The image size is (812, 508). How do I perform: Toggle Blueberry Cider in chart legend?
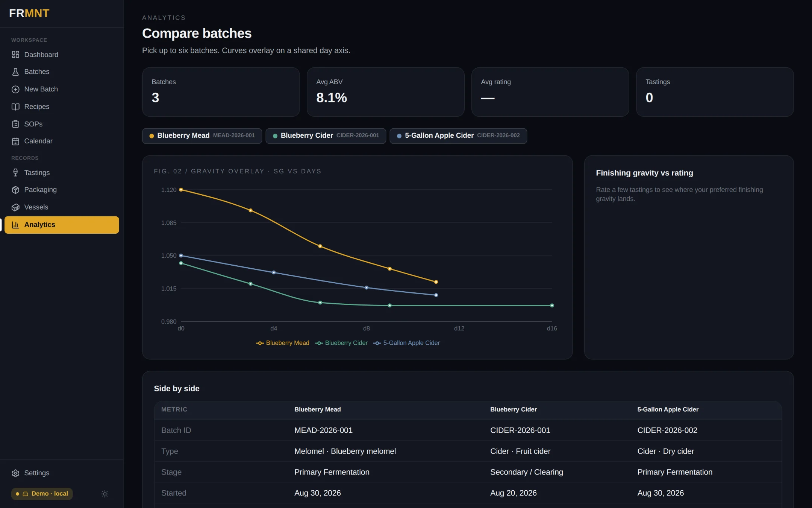pos(341,343)
